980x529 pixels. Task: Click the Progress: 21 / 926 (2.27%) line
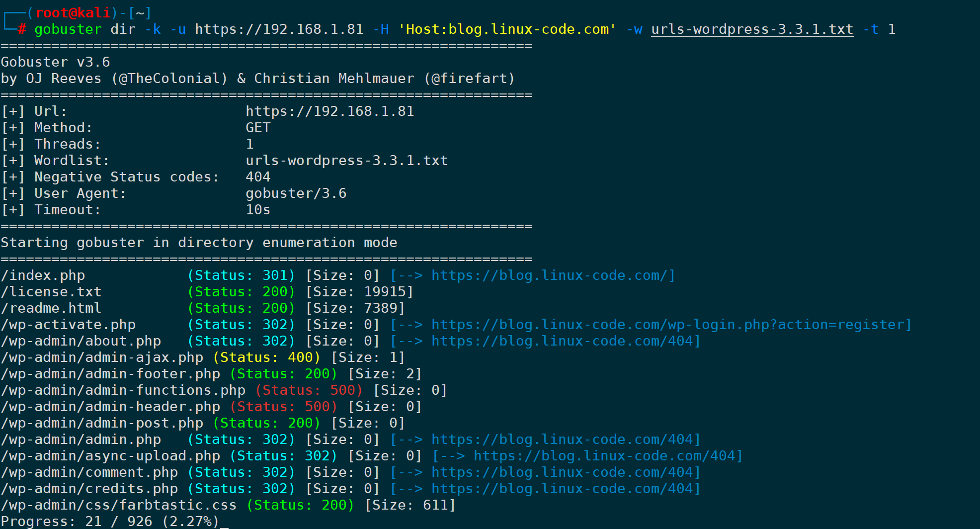tap(110, 522)
